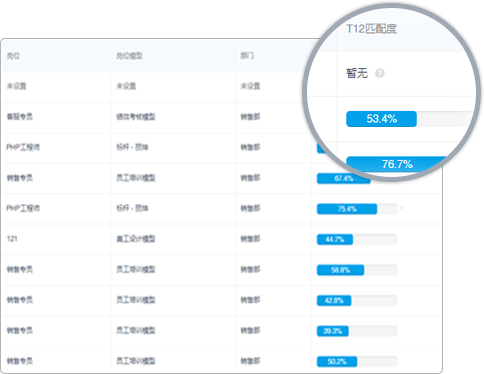
Task: Expand the small chevron next to the 75.4% bar
Action: click(x=401, y=208)
